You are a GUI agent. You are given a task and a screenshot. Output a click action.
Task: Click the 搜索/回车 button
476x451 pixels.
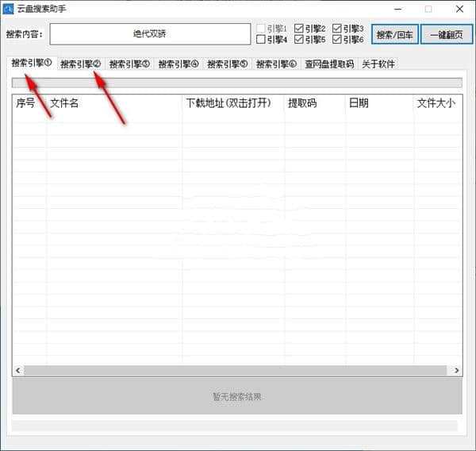coord(395,34)
